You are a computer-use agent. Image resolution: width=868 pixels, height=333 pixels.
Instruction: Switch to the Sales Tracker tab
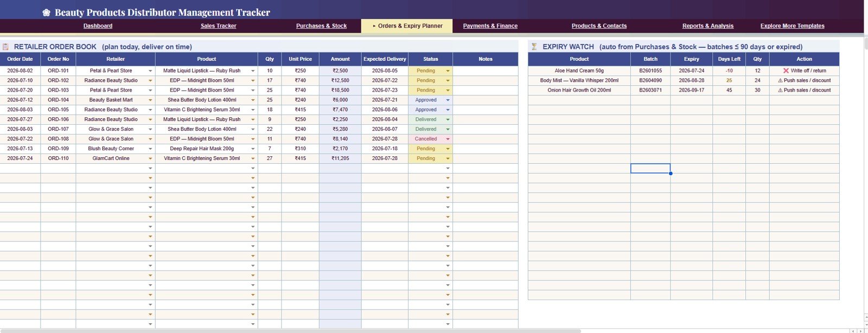[x=219, y=26]
